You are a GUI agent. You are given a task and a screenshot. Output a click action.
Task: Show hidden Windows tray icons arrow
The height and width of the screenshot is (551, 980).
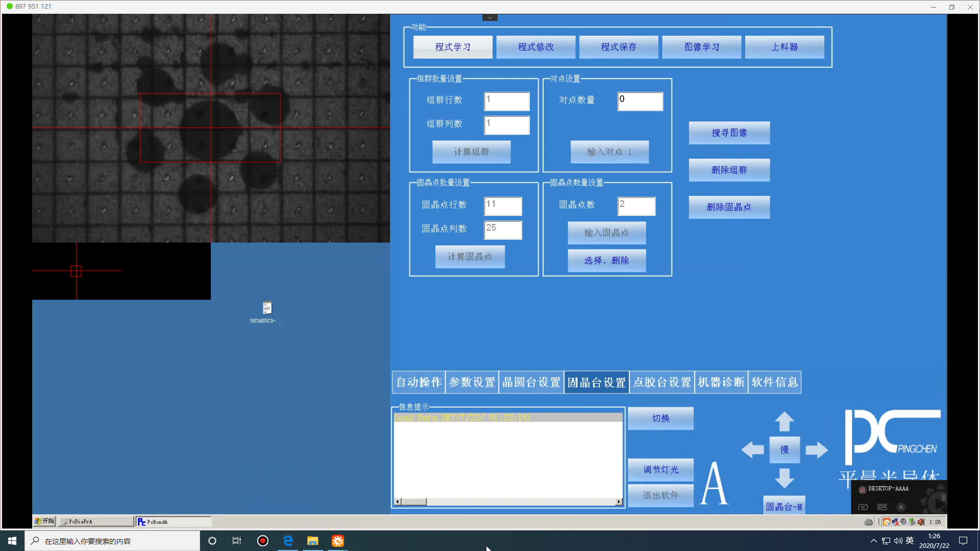coord(873,541)
